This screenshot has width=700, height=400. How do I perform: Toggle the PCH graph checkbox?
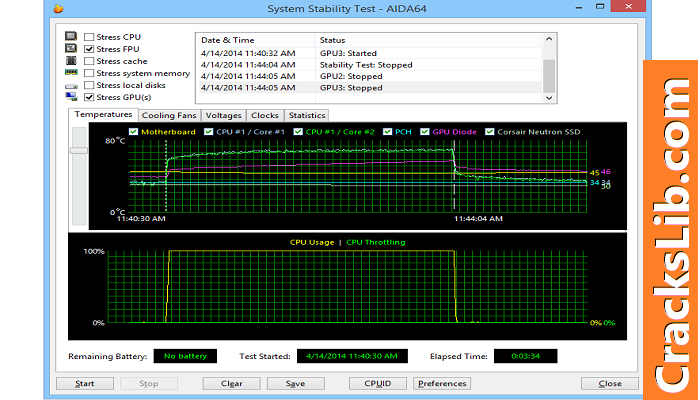click(388, 132)
